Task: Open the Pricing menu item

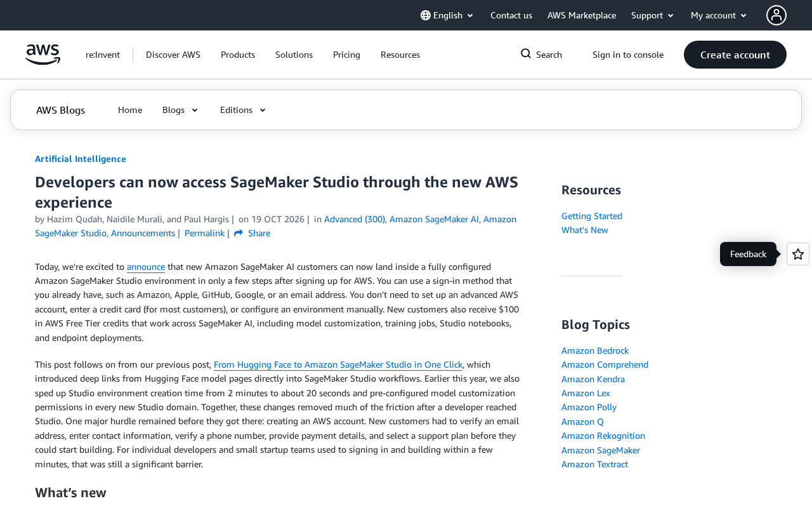Action: pyautogui.click(x=346, y=55)
